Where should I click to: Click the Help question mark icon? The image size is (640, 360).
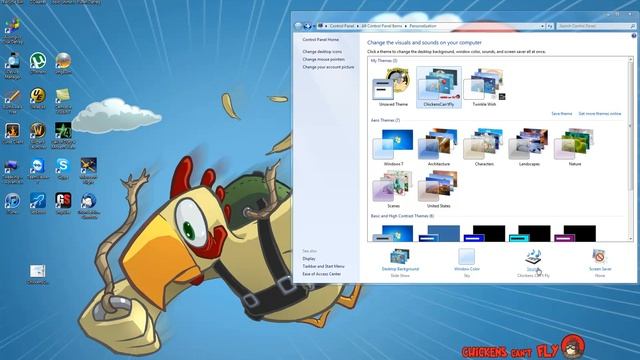pyautogui.click(x=633, y=36)
